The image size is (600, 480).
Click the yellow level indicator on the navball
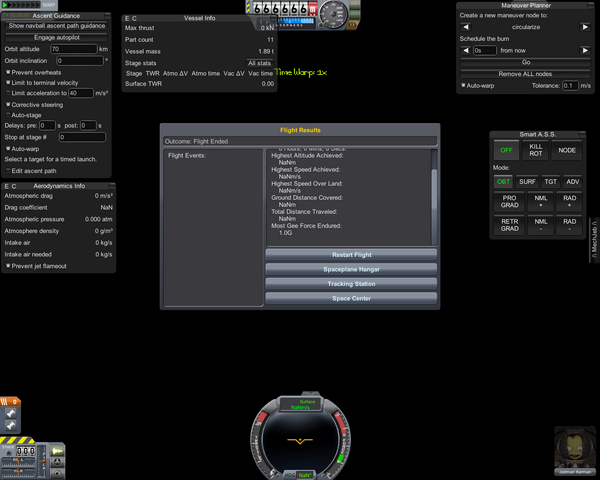(300, 441)
